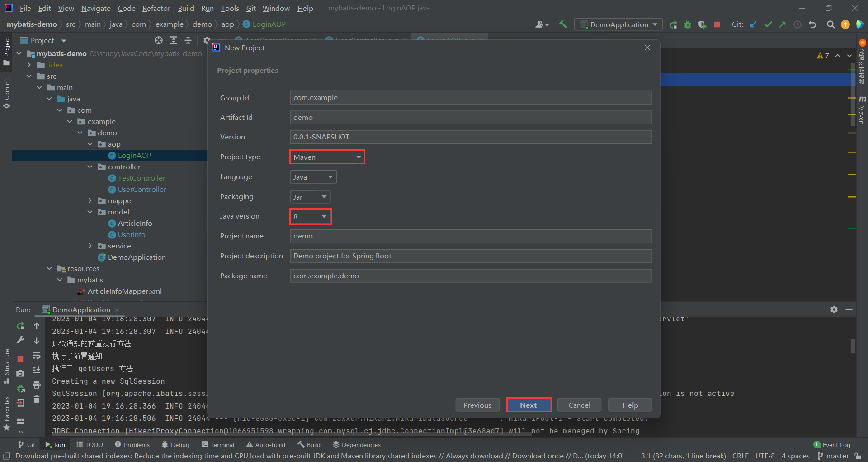Click UTF-8 encoding in status bar
The height and width of the screenshot is (462, 868).
765,456
